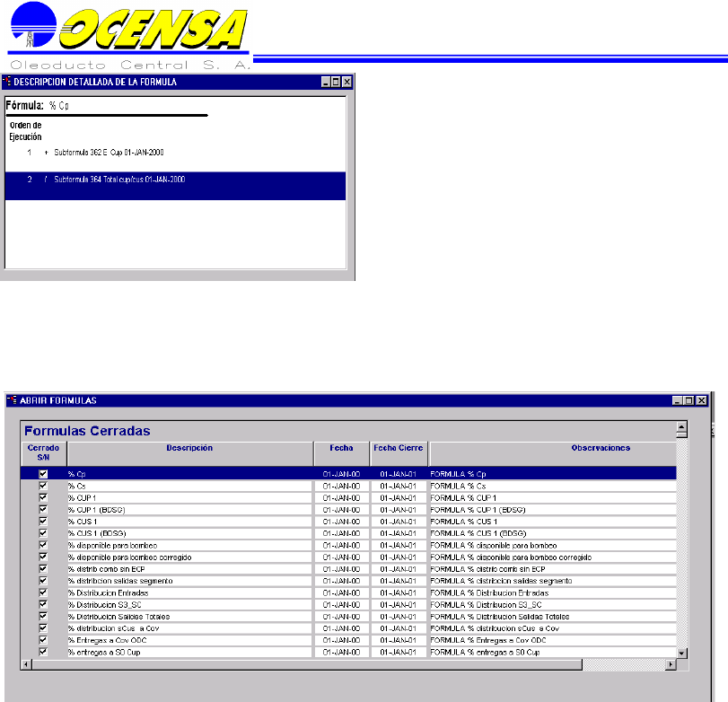This screenshot has height=702, width=728.
Task: Toggle checkbox for % Distribucion Salidas Totales
Action: [43, 616]
